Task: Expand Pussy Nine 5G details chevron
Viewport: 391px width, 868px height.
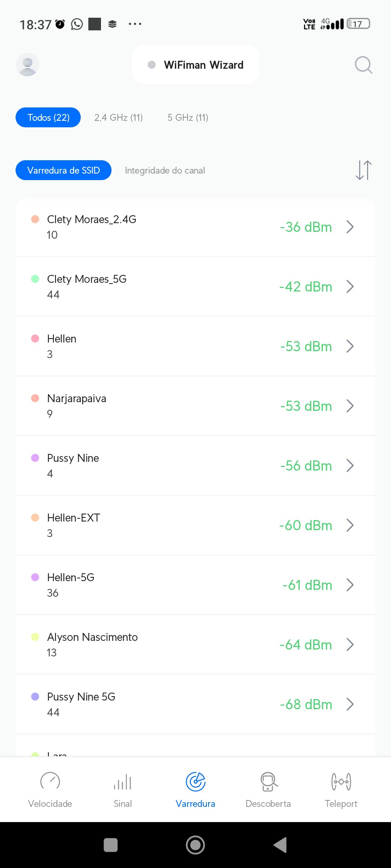Action: (x=350, y=704)
